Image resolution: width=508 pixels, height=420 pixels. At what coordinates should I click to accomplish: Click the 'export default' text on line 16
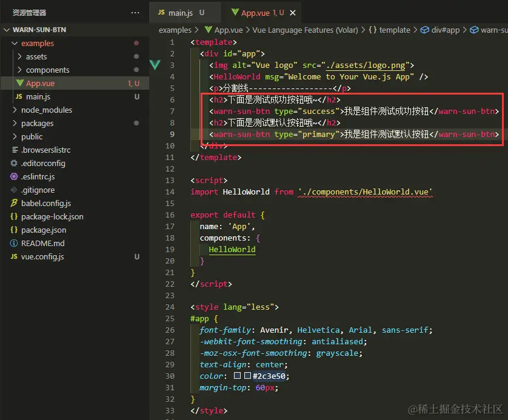(x=223, y=215)
